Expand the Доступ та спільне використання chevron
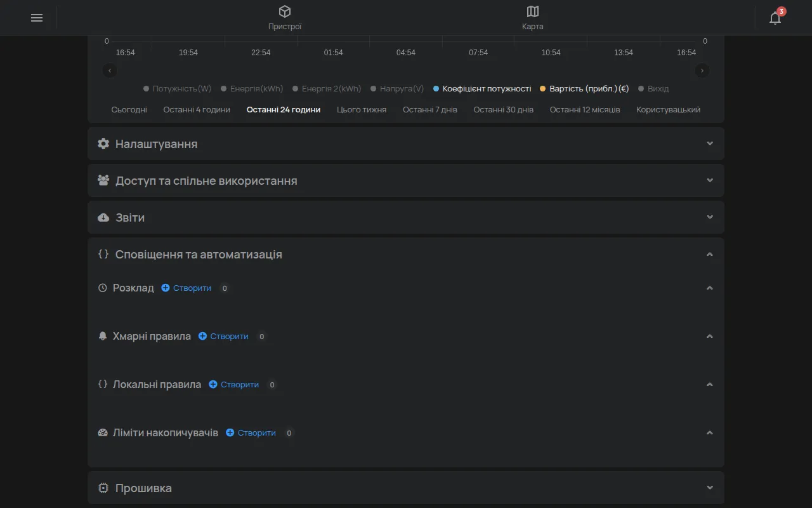812x508 pixels. [710, 180]
